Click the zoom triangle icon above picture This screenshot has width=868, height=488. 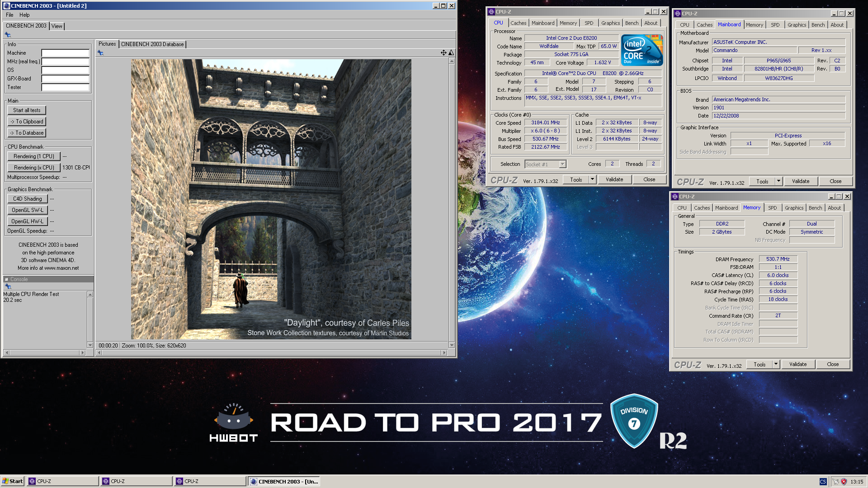click(x=451, y=53)
